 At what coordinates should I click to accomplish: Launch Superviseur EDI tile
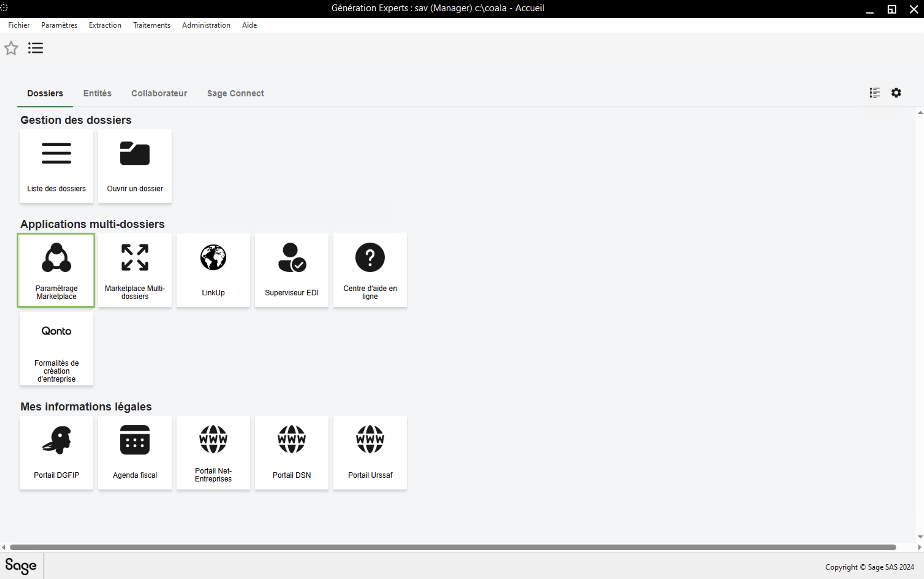291,270
